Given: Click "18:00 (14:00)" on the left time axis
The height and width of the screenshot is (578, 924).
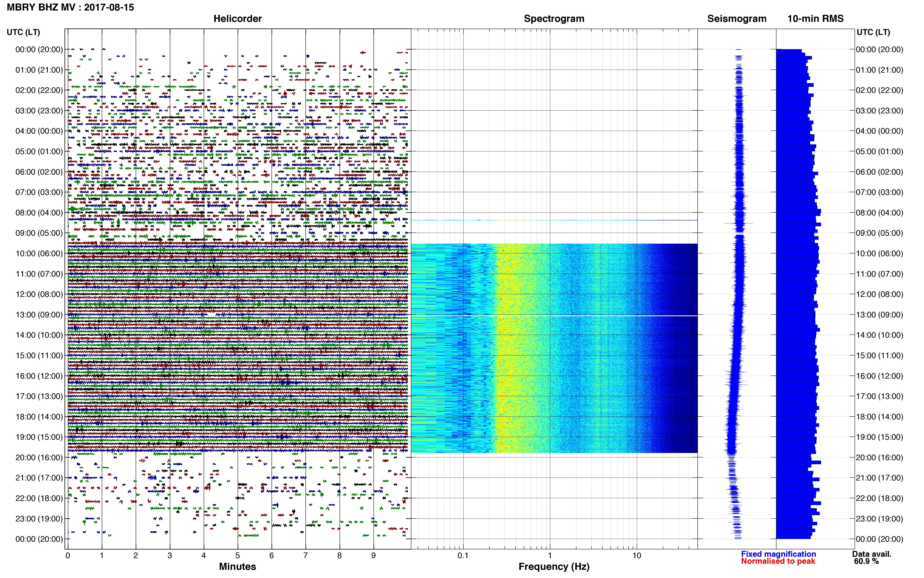Looking at the screenshot, I should tap(39, 417).
